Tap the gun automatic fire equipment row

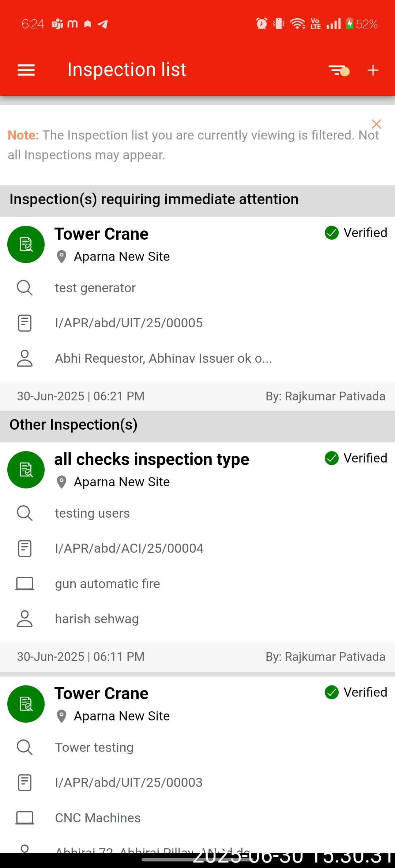point(108,584)
